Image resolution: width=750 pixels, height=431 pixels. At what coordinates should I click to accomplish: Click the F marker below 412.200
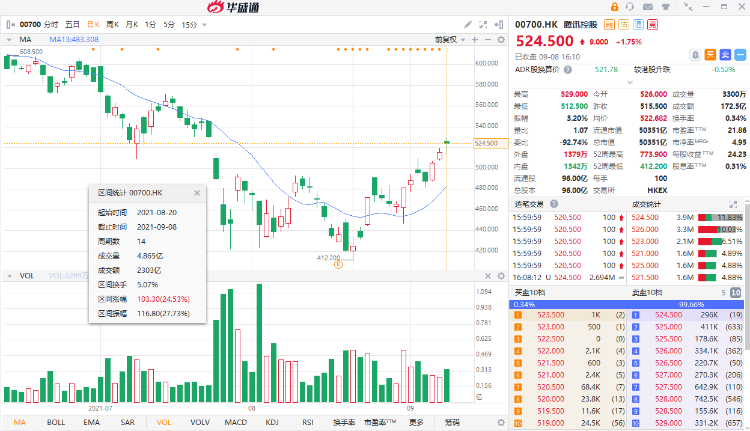[338, 265]
